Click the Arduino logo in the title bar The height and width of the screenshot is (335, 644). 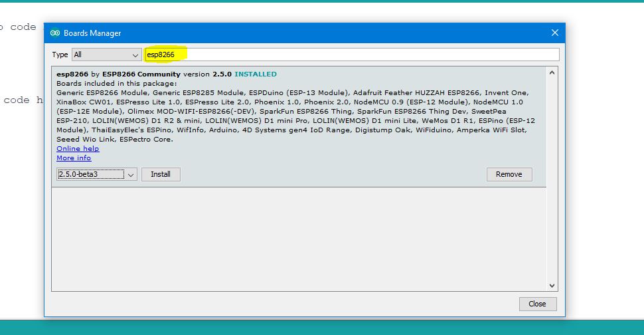click(x=55, y=33)
